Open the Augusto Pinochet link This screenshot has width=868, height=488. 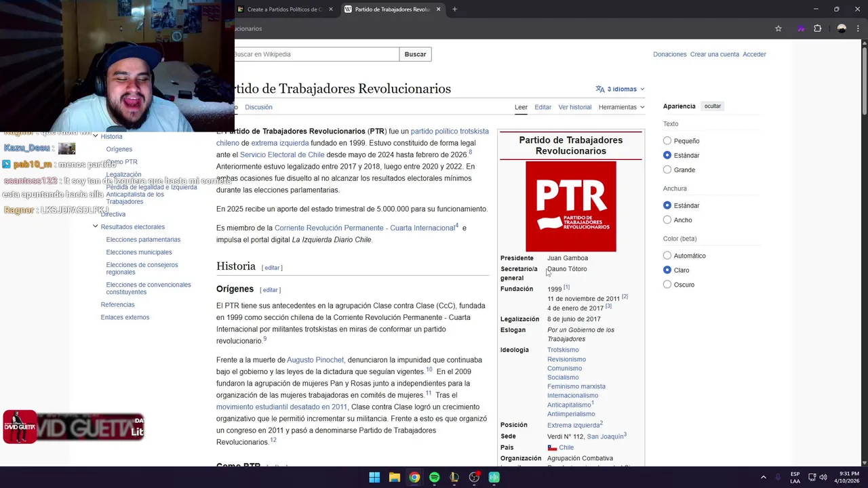tap(315, 360)
